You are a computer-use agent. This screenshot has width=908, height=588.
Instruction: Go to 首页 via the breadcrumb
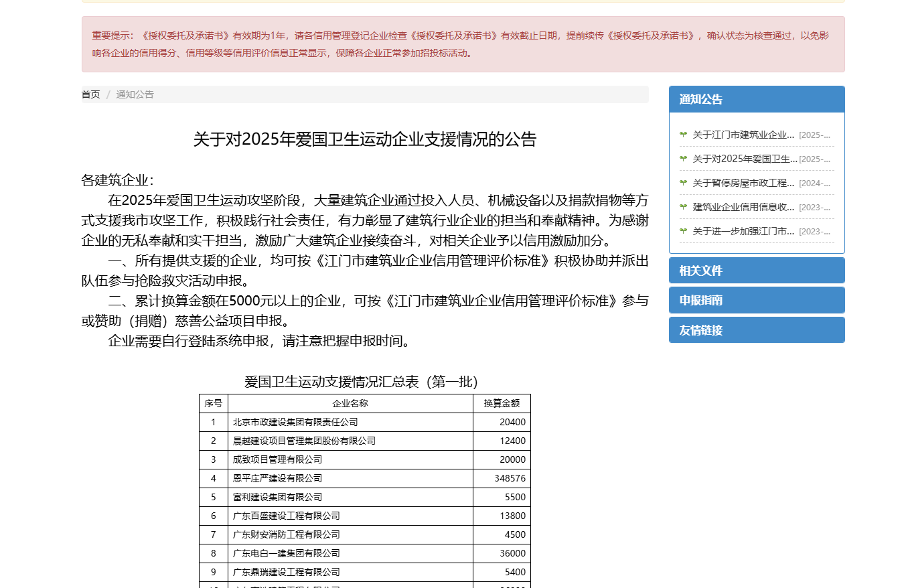(x=90, y=94)
